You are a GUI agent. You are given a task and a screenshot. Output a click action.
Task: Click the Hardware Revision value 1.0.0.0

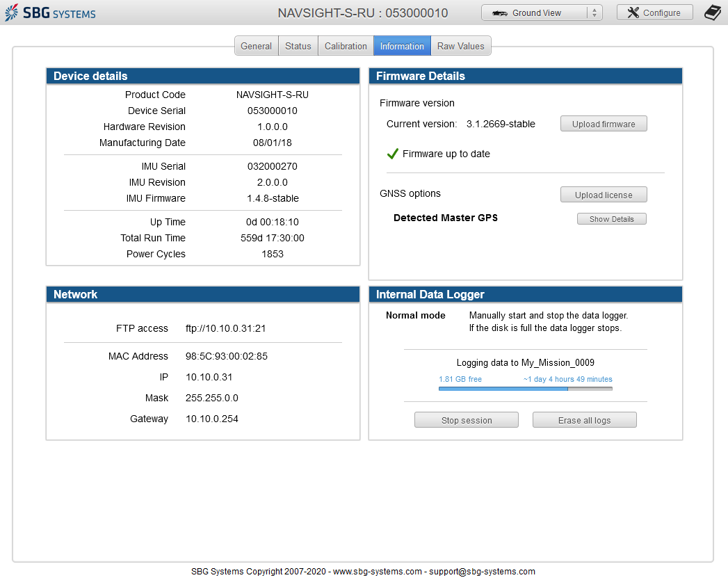coord(273,127)
